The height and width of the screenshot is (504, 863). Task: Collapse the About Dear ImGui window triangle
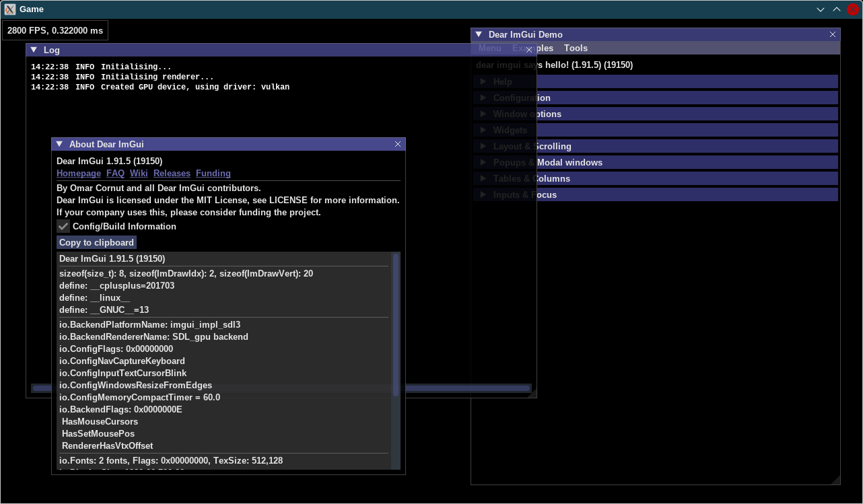59,144
